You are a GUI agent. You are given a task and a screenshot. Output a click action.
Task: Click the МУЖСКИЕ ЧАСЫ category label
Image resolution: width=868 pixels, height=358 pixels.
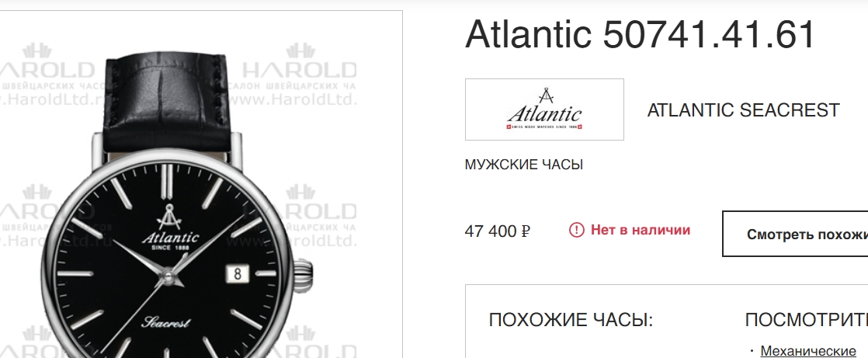[x=524, y=165]
